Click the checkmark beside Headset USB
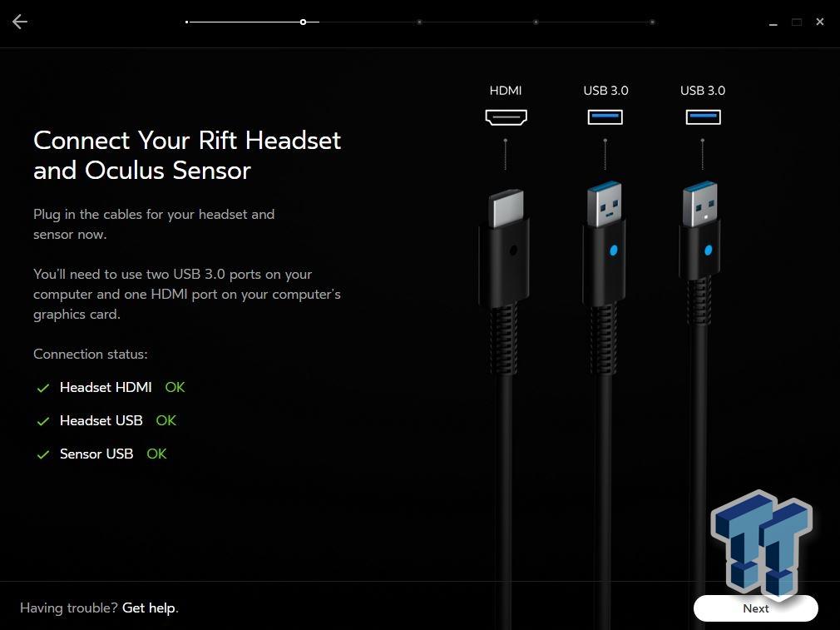840x630 pixels. (x=43, y=421)
